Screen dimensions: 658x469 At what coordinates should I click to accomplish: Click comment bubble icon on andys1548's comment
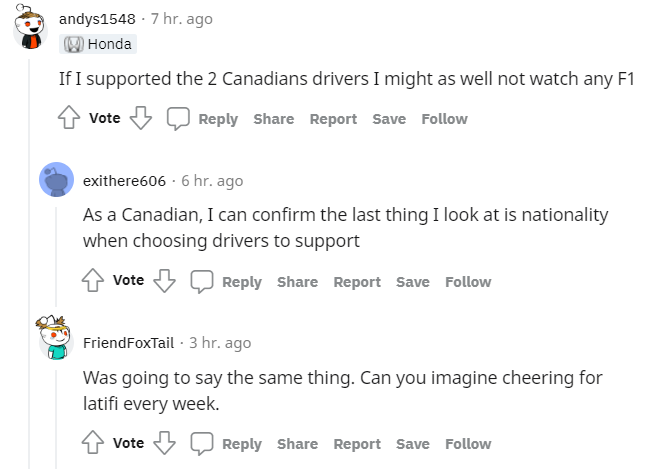click(178, 119)
